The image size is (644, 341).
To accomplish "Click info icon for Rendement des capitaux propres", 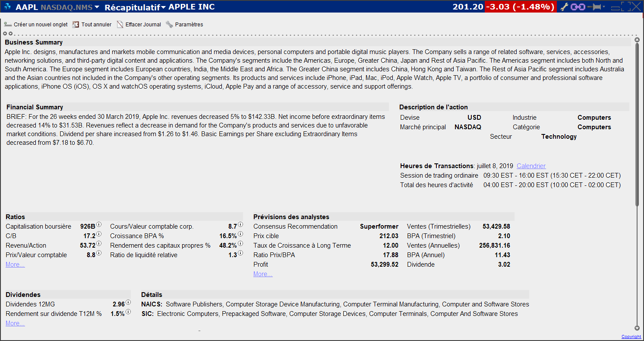I will (x=240, y=243).
